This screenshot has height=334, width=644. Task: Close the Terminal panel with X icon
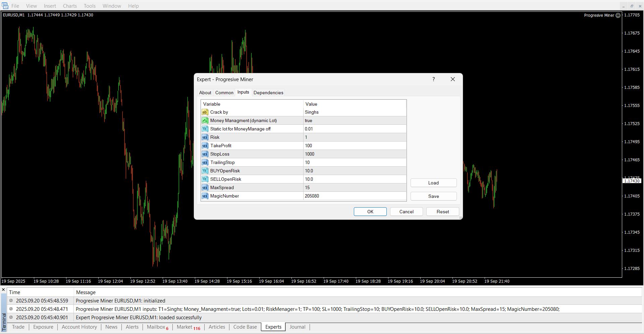coord(3,290)
